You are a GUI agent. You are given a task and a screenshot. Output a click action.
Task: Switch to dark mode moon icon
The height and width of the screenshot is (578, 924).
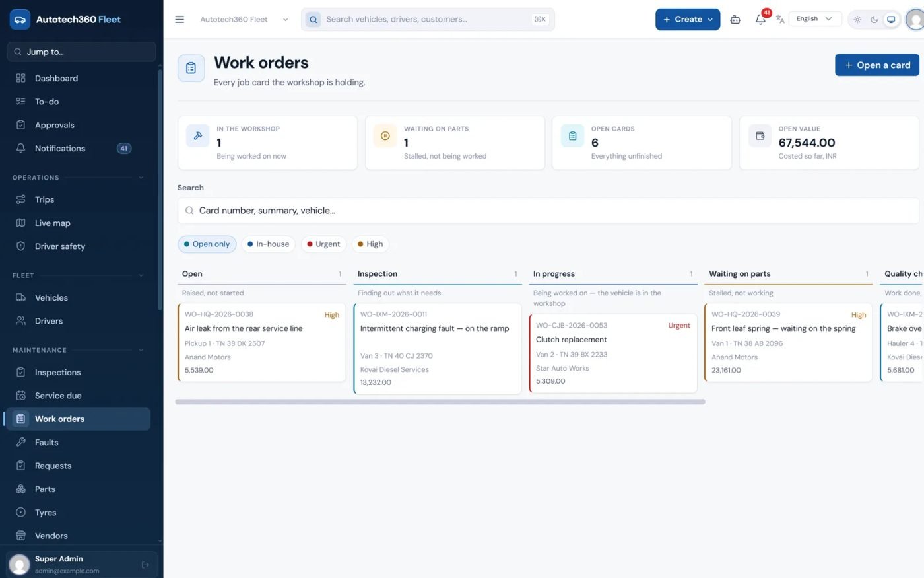(x=874, y=19)
